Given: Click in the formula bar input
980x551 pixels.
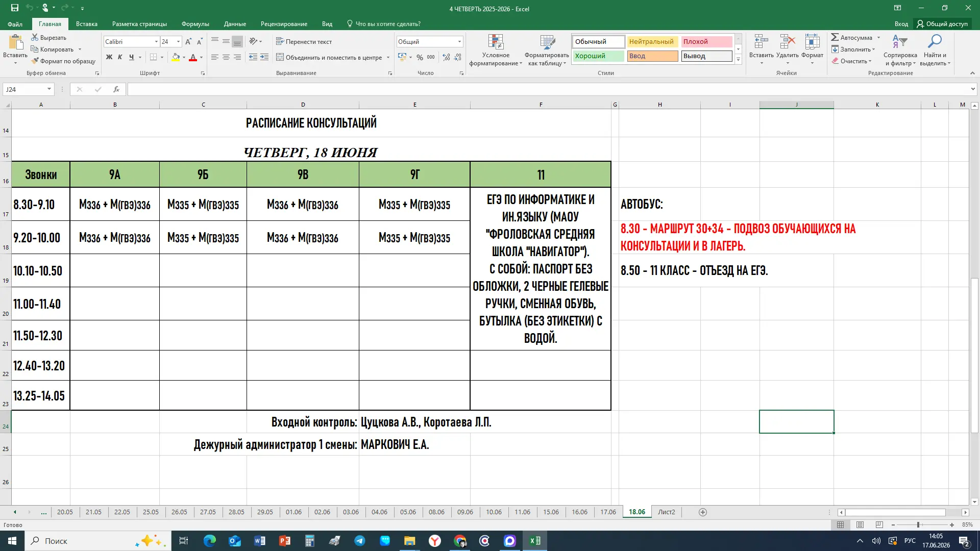Looking at the screenshot, I should (x=548, y=89).
